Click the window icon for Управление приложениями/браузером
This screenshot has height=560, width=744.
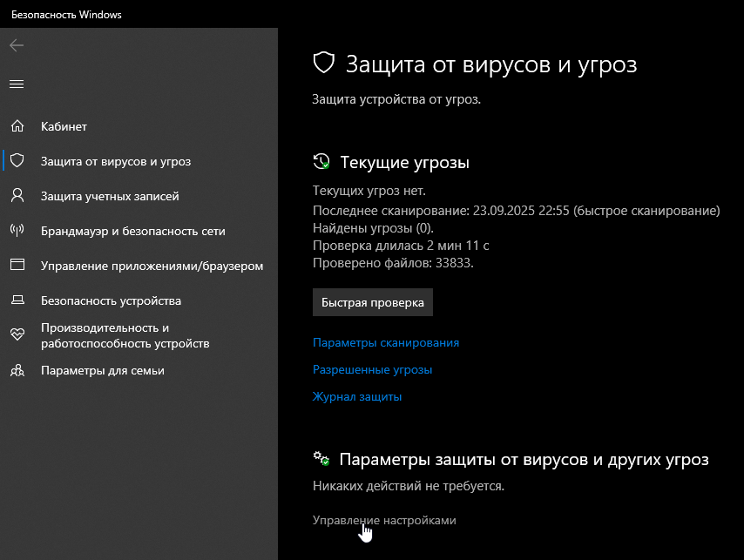(17, 266)
